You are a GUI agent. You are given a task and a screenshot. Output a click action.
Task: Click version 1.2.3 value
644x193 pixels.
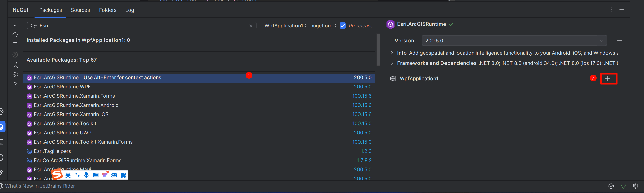pos(366,151)
